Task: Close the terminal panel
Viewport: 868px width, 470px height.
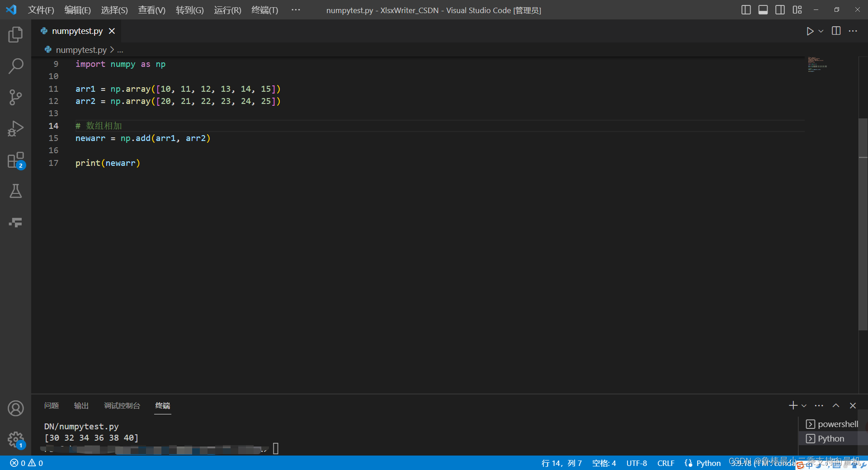Action: (x=853, y=405)
